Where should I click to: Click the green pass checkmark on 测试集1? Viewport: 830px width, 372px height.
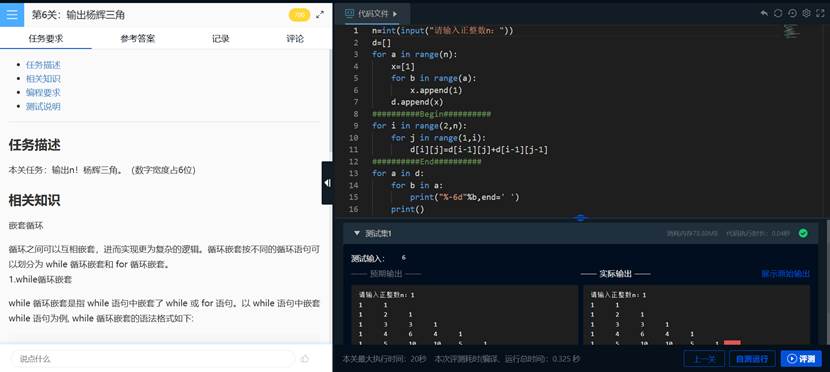point(803,233)
